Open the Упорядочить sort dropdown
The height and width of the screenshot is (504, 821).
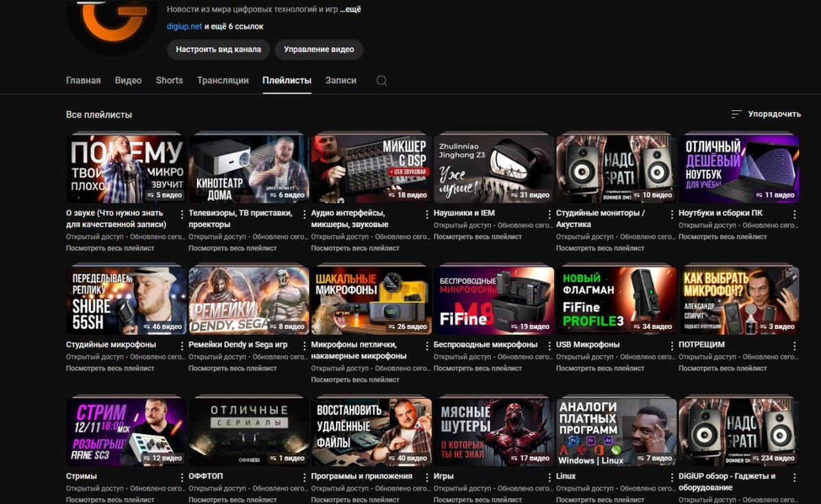pyautogui.click(x=766, y=114)
